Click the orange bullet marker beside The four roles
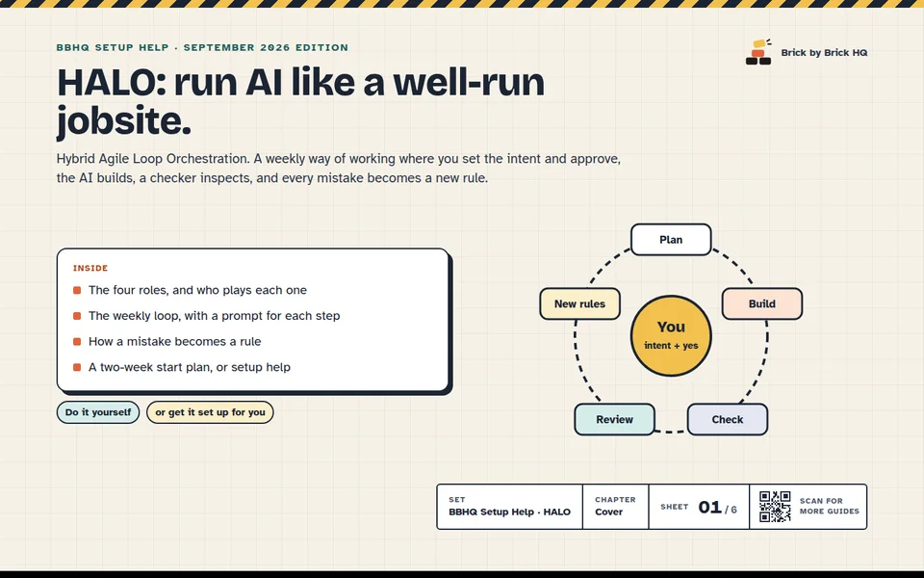924x578 pixels. coord(77,290)
